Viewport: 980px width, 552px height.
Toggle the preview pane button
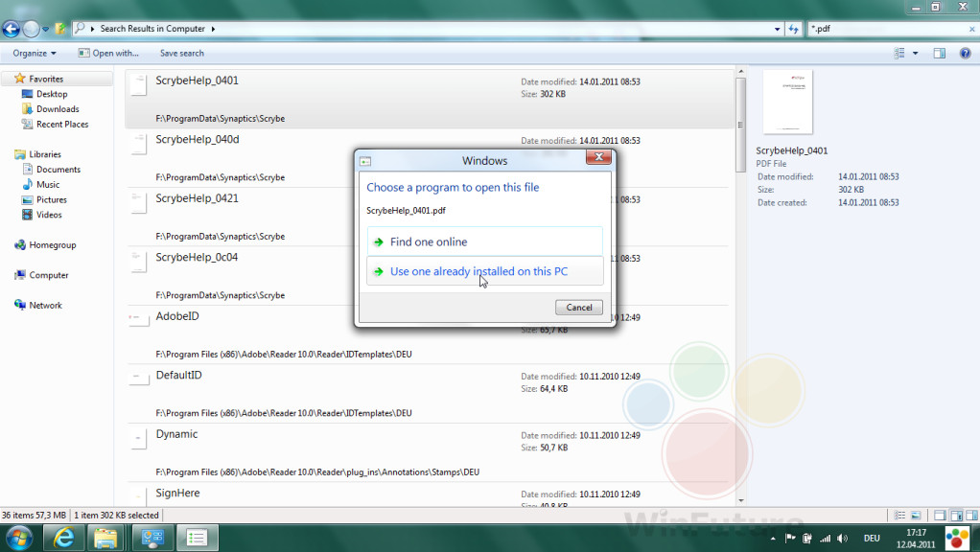pyautogui.click(x=940, y=53)
